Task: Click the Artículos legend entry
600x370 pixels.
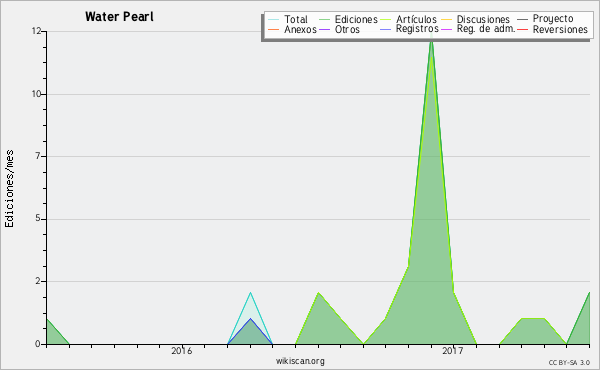Action: (x=408, y=19)
